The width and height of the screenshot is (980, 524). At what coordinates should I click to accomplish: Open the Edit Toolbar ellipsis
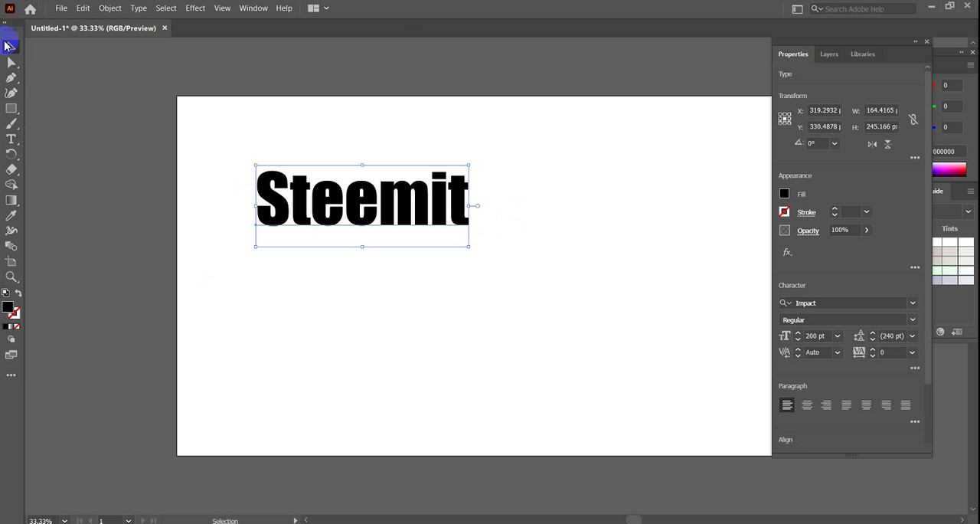(x=11, y=375)
